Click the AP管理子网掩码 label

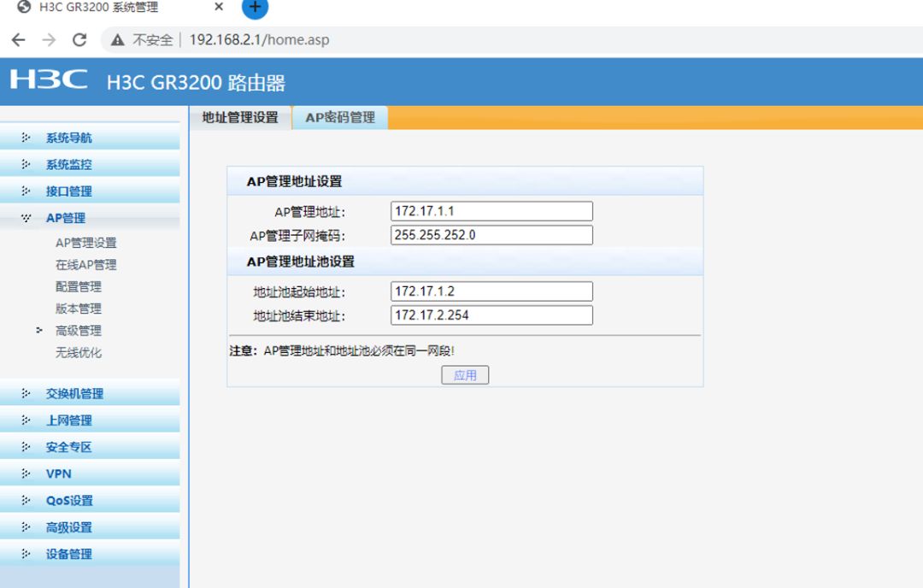(297, 236)
